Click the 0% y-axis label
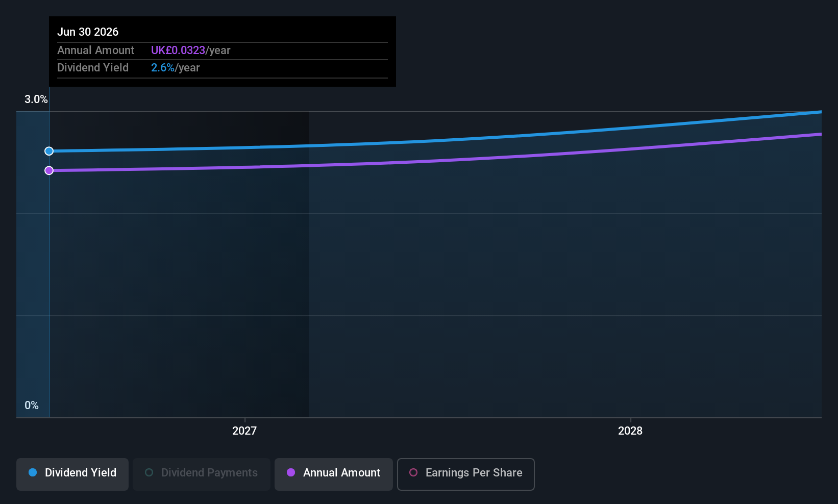This screenshot has height=504, width=838. click(x=32, y=406)
